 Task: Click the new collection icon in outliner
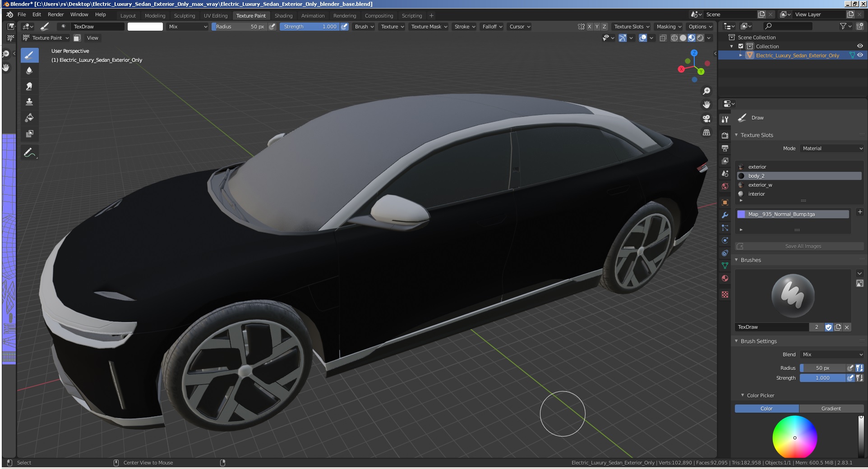(860, 27)
